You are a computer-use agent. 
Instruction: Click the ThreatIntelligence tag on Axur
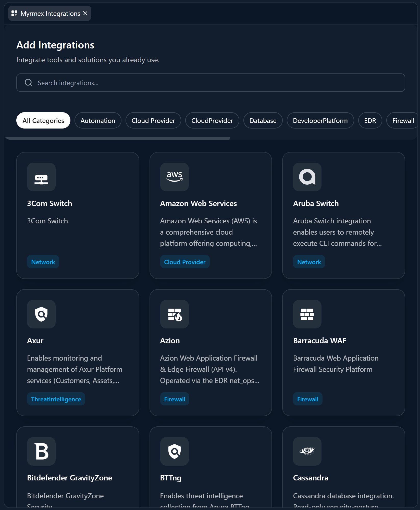click(x=56, y=399)
